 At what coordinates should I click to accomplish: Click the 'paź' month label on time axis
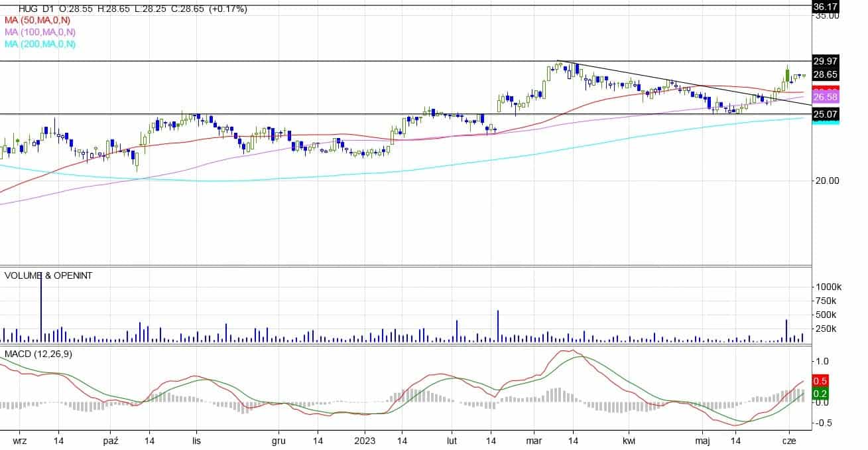pos(111,441)
